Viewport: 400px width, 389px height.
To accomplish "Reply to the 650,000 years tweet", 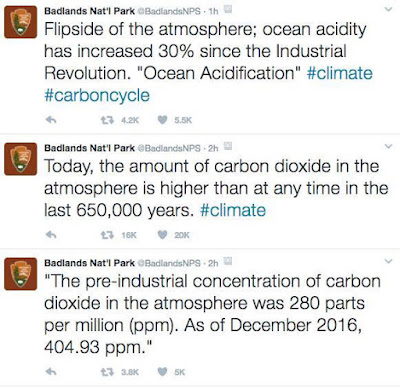I will 51,235.
